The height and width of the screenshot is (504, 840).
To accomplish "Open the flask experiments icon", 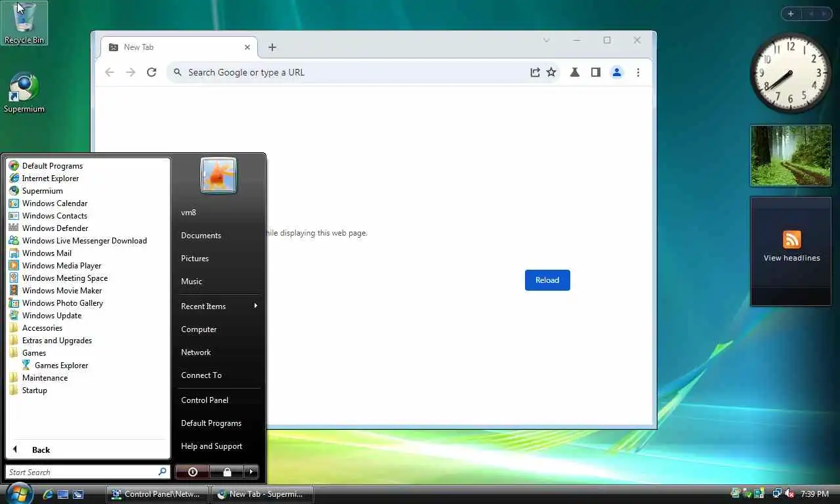I will pos(574,72).
